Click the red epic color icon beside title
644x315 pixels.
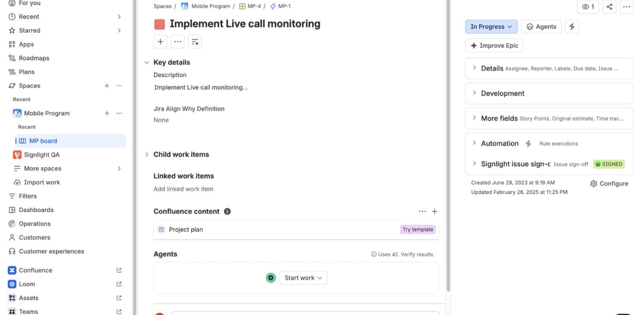[160, 24]
